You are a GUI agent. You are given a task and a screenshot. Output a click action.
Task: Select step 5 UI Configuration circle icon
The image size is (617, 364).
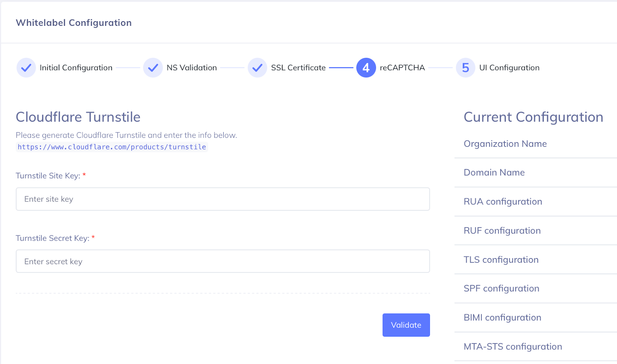465,68
